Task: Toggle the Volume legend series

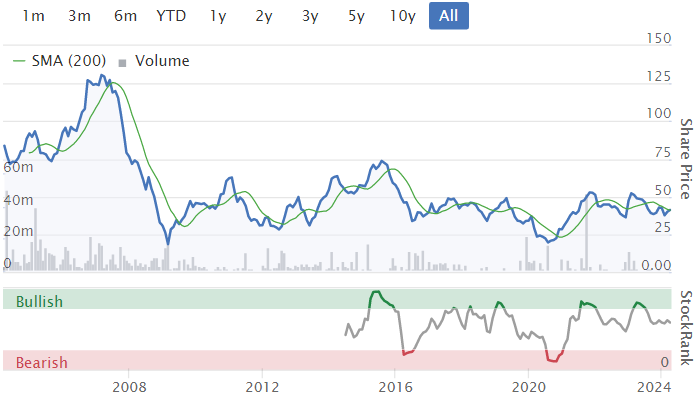Action: [x=162, y=61]
